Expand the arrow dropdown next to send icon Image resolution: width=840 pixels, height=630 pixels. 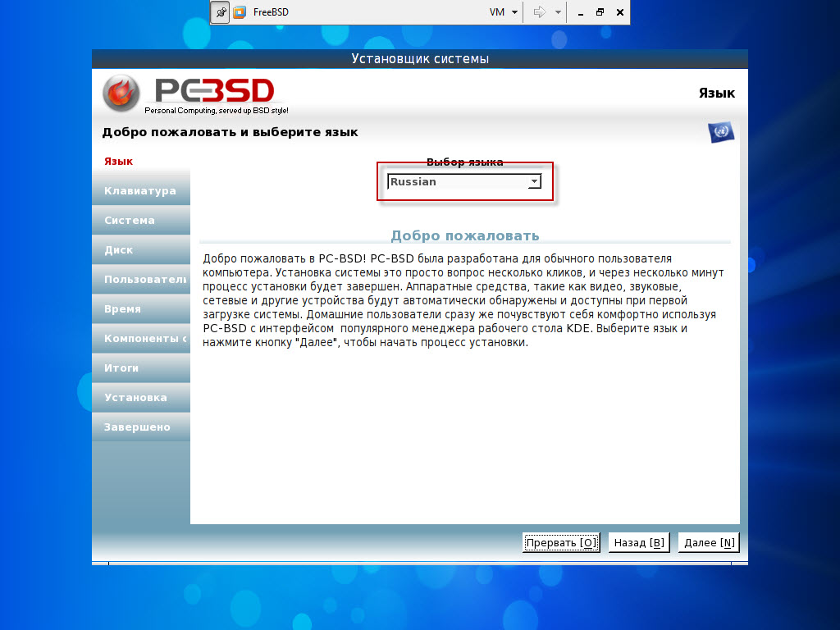tap(558, 11)
